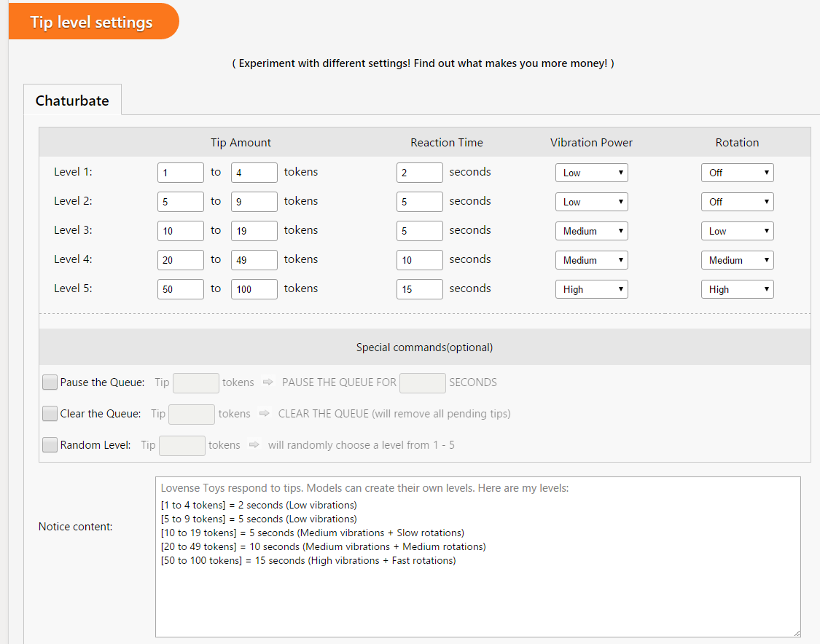This screenshot has height=644, width=820.
Task: Open Level 4 Rotation dropdown
Action: (738, 260)
